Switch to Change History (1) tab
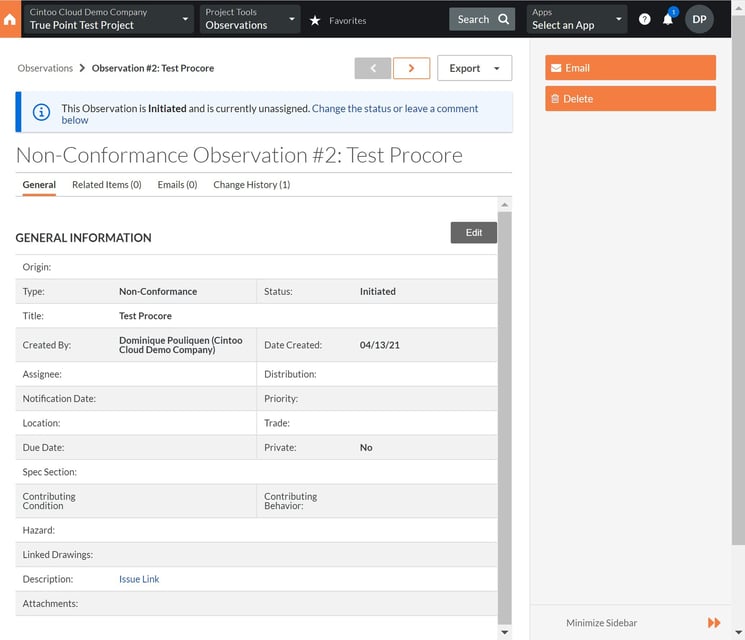Screen dimensions: 745x640 (252, 185)
